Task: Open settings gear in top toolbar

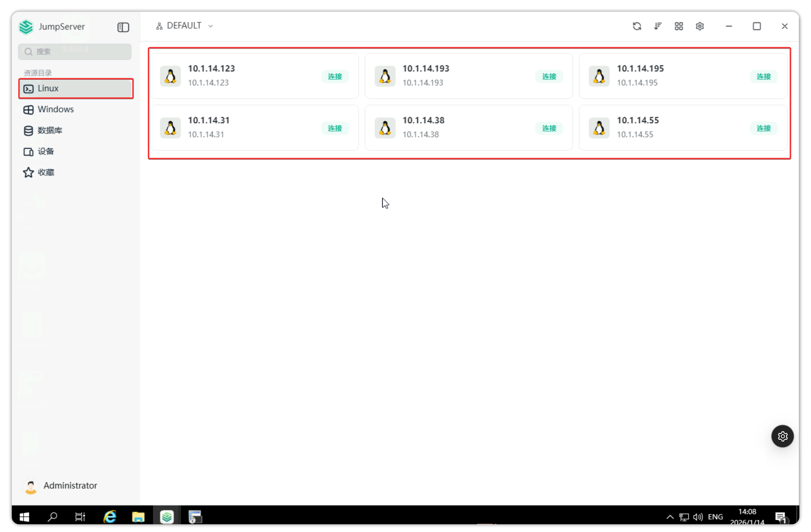Action: [700, 26]
